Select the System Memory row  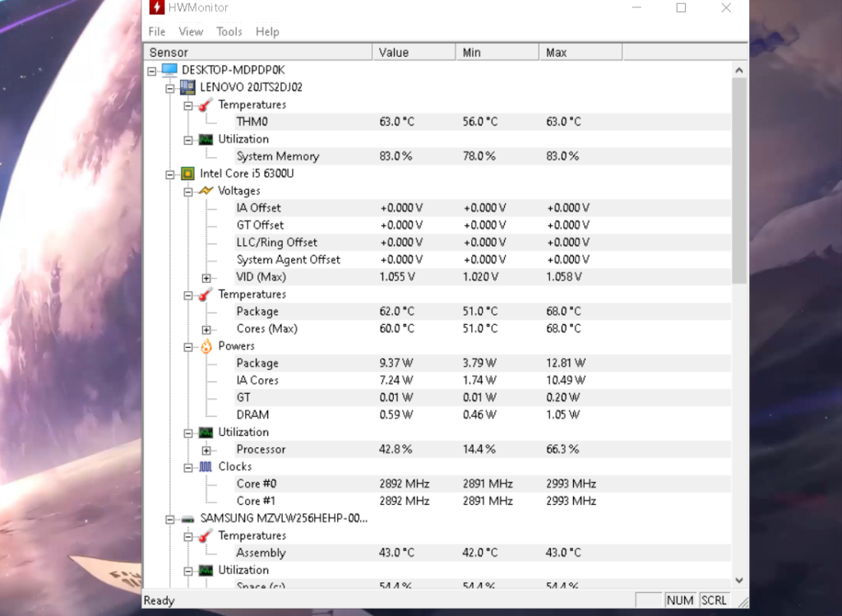click(482, 156)
